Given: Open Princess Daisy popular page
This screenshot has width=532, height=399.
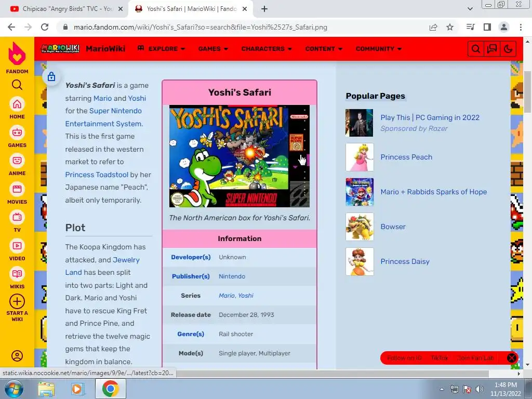Looking at the screenshot, I should pyautogui.click(x=405, y=261).
